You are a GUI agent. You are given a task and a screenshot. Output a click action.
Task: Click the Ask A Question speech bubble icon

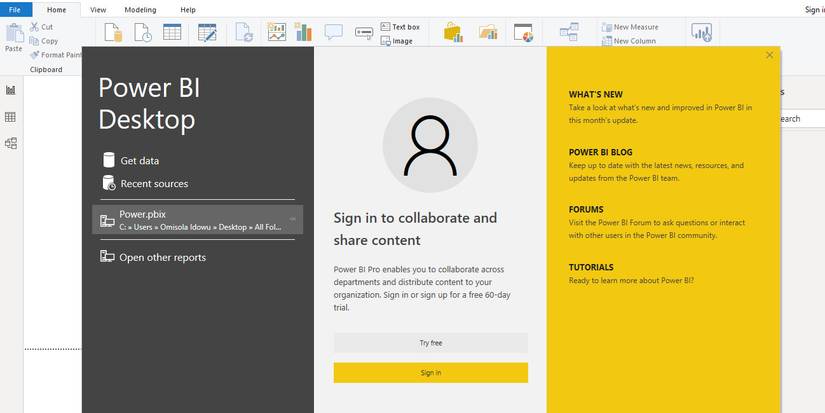(x=334, y=32)
